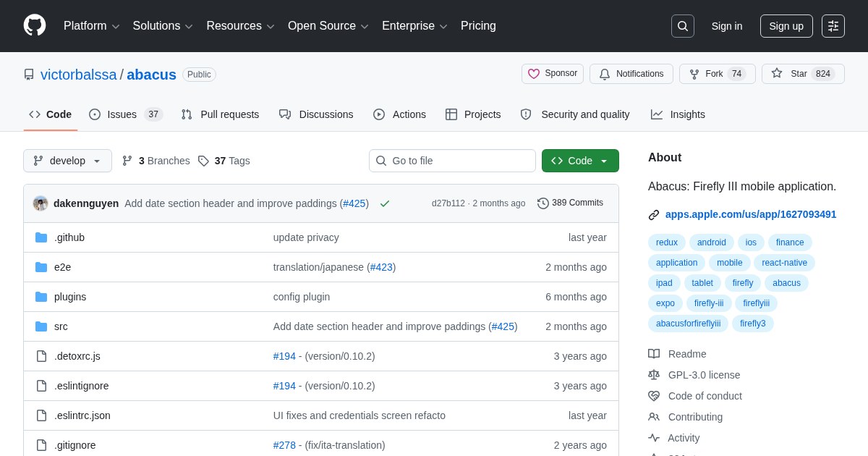Screen dimensions: 868x456
Task: Open the .eslintignore file
Action: click(x=82, y=386)
